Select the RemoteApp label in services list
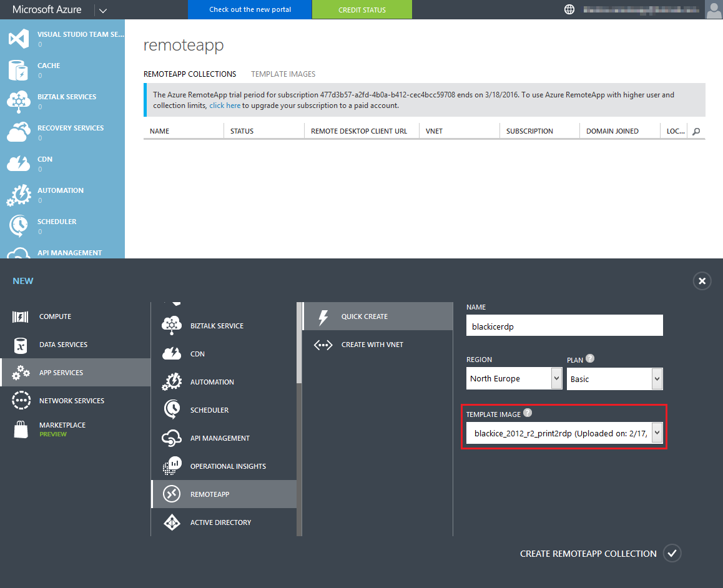Viewport: 723px width, 588px height. pos(210,494)
